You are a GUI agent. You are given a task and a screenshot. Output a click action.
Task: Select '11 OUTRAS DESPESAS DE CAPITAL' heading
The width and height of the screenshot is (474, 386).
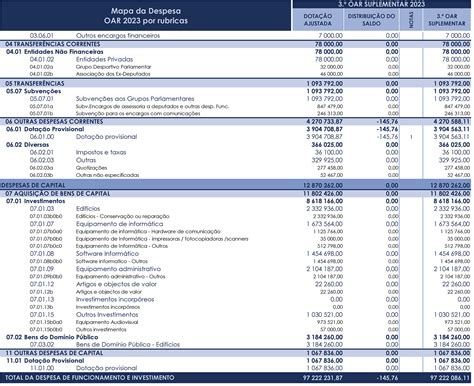[54, 353]
